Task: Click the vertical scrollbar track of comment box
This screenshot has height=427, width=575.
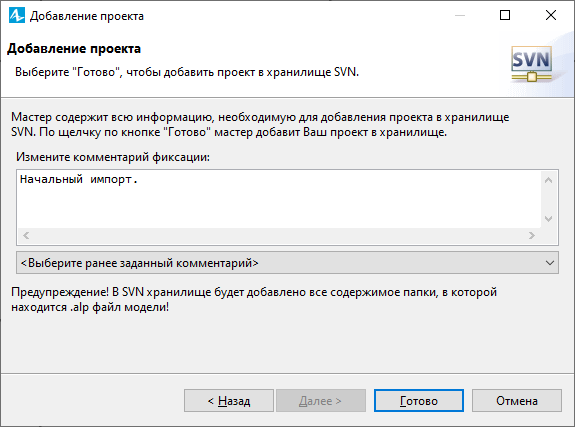Action: (549, 200)
